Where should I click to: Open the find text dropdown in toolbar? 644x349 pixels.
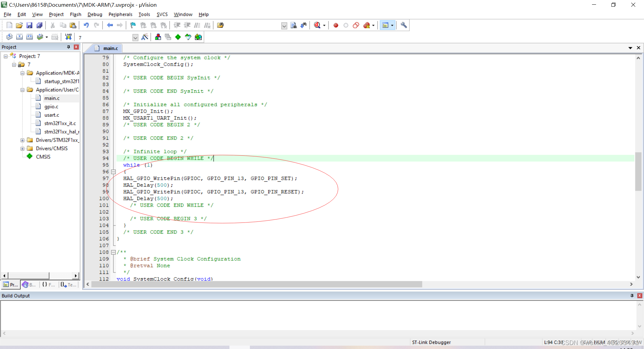284,26
